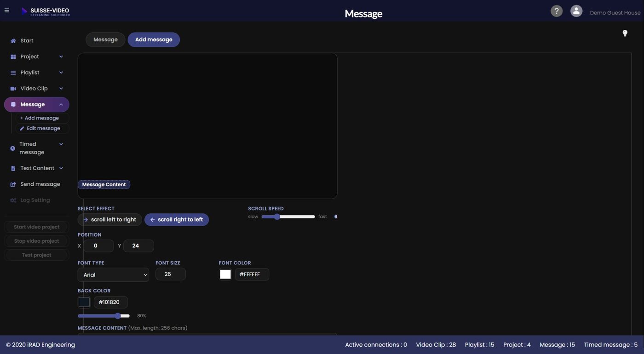Click the Timed message clock icon
This screenshot has width=644, height=354.
[12, 148]
